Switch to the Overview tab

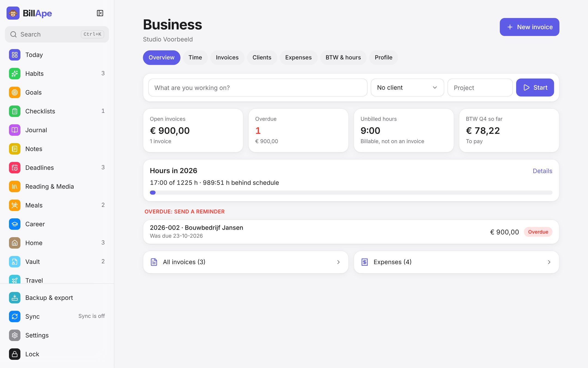coord(161,58)
